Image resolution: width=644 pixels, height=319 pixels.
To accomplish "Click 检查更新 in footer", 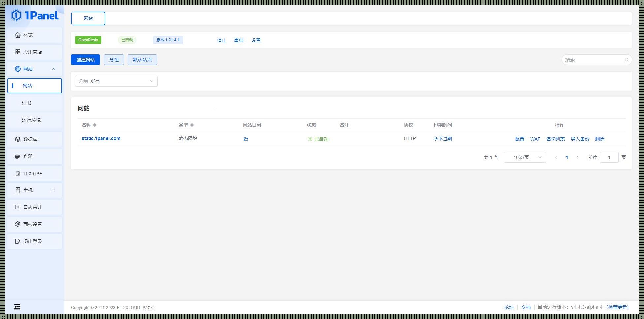I will pos(618,307).
